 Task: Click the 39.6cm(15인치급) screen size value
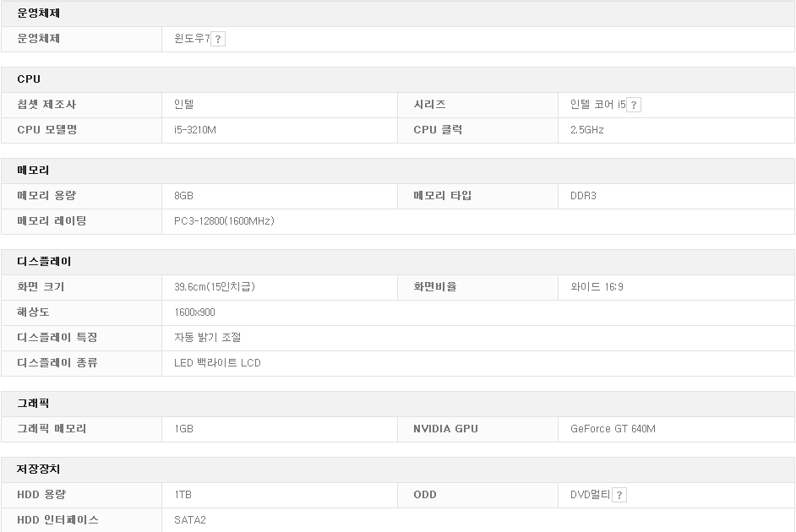point(215,287)
